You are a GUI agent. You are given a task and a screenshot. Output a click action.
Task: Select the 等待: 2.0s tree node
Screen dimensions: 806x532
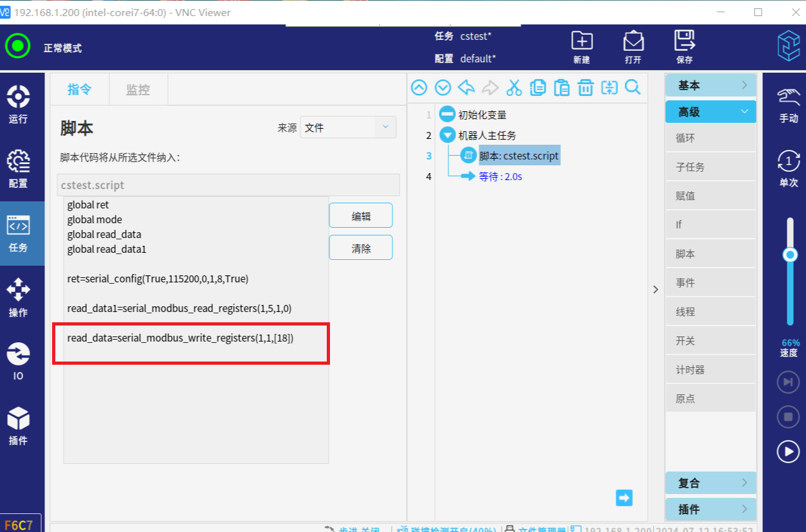pos(500,176)
